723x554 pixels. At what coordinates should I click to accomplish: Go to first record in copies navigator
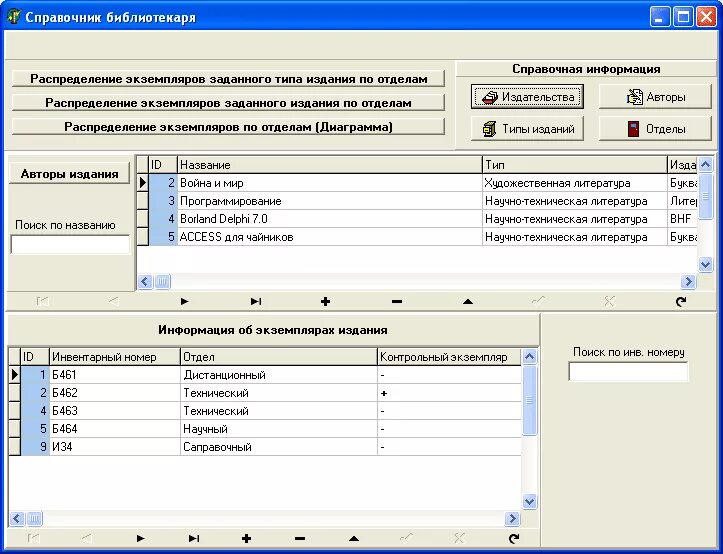[x=34, y=538]
